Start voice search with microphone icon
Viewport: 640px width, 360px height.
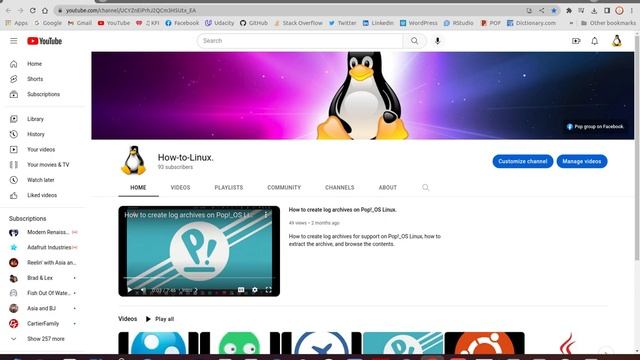coord(437,41)
